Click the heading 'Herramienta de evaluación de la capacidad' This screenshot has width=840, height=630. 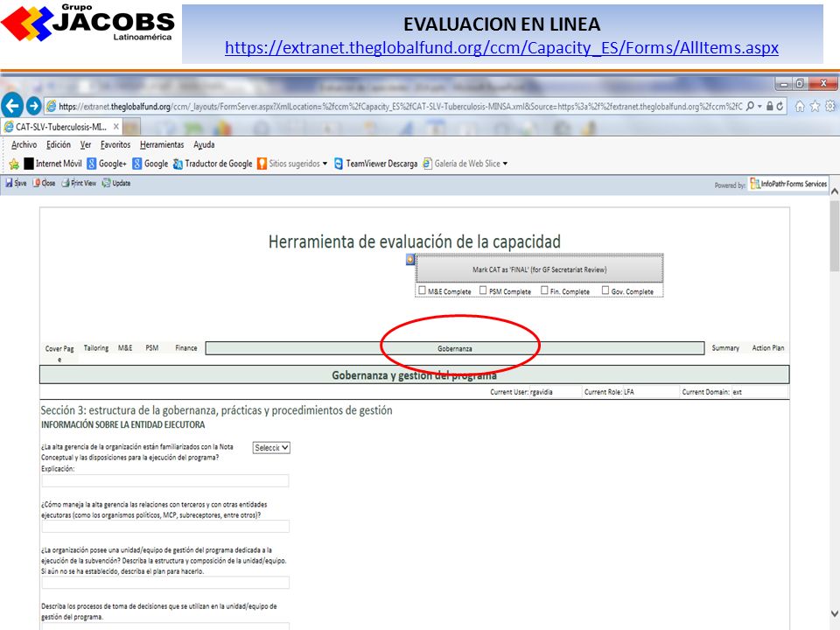(x=415, y=241)
